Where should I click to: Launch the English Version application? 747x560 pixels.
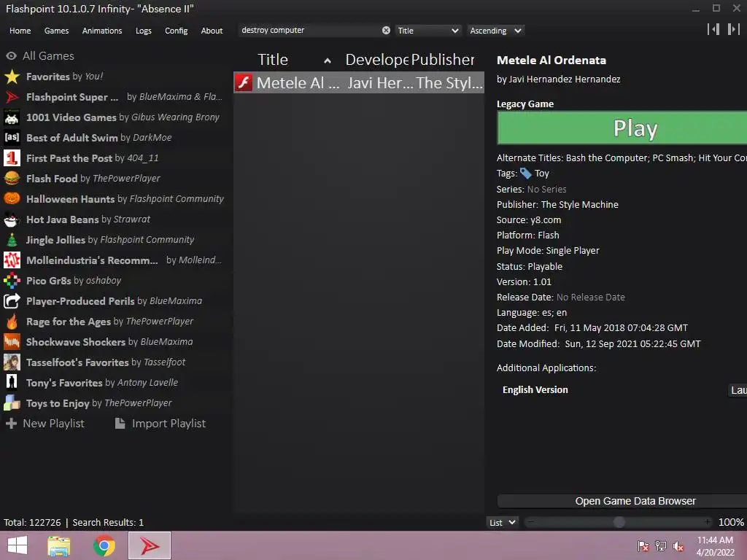pos(738,390)
